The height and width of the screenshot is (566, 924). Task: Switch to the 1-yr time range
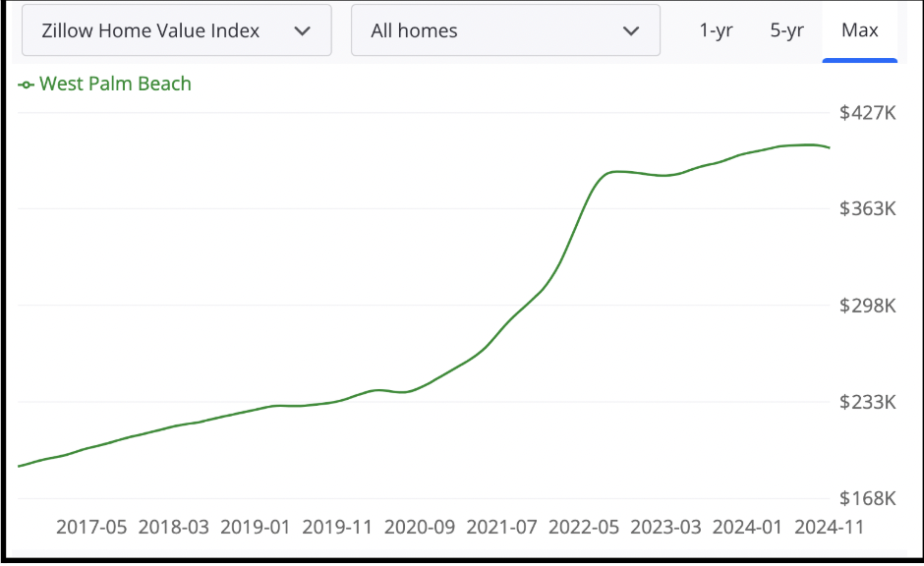click(x=716, y=30)
